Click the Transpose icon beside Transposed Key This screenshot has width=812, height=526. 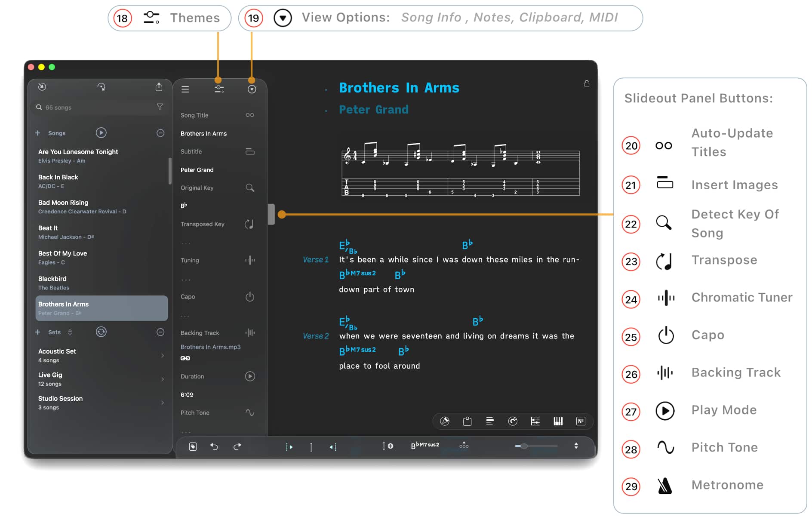(249, 224)
